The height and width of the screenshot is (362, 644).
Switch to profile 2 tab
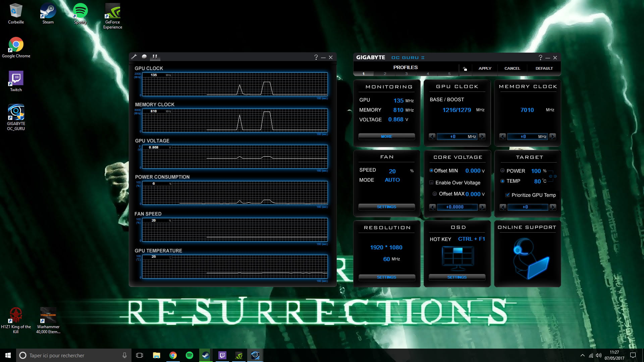[x=385, y=74]
